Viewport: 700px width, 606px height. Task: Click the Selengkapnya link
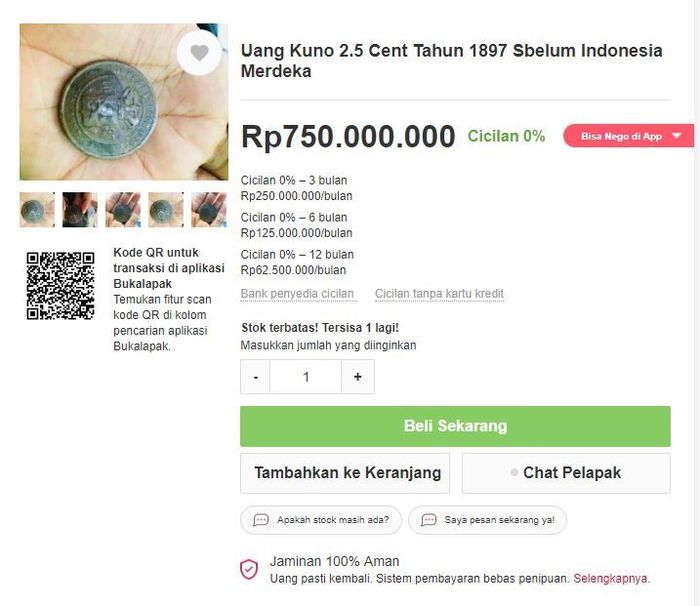(x=610, y=578)
